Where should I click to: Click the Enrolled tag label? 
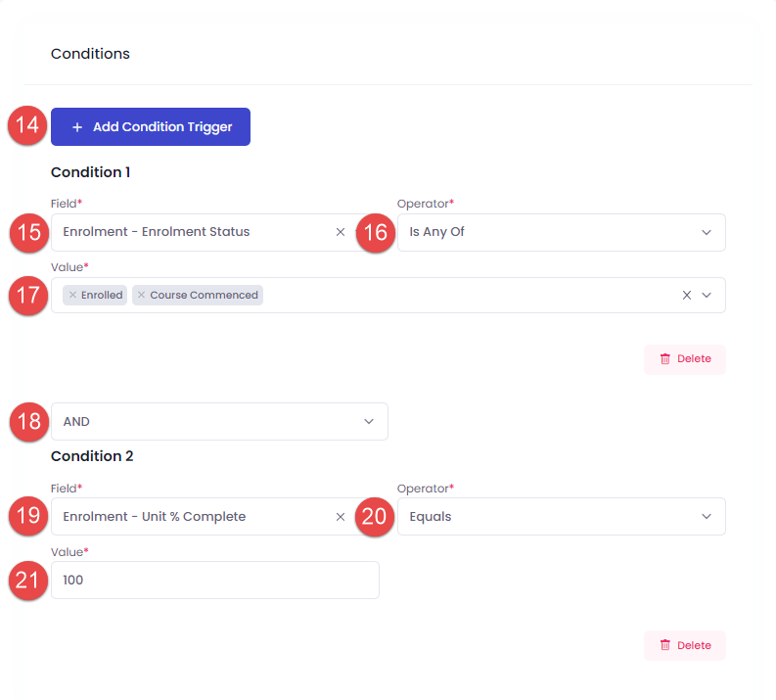tap(102, 295)
